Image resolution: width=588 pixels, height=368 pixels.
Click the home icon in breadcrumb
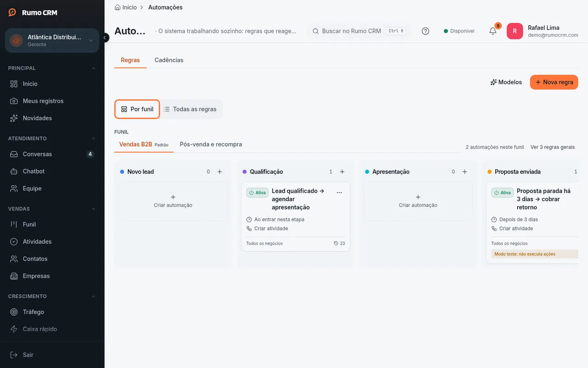[x=118, y=7]
